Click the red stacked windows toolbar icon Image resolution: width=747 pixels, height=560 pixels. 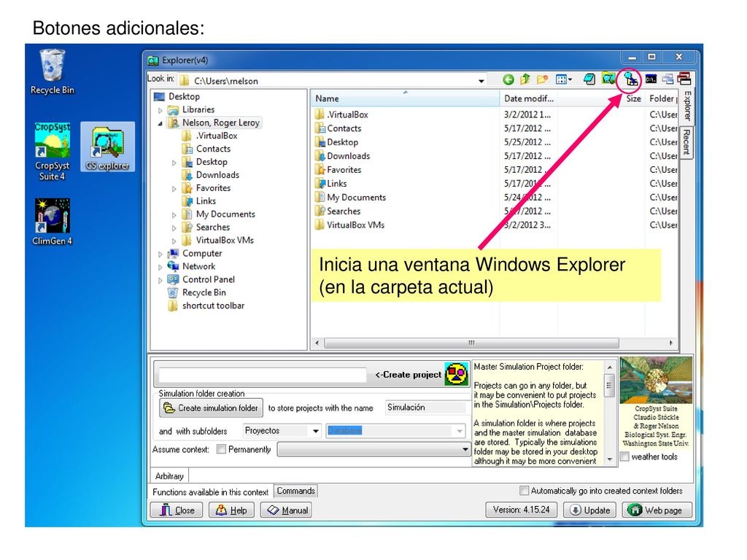pos(684,79)
